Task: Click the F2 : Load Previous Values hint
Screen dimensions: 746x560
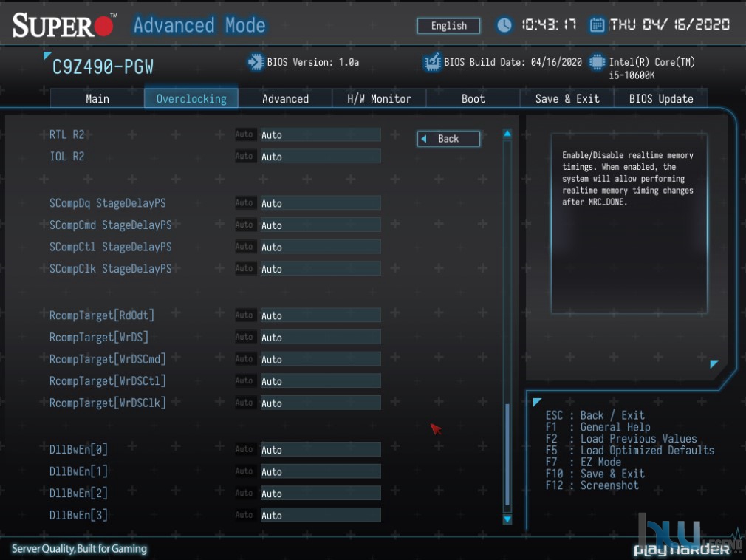Action: (x=621, y=439)
